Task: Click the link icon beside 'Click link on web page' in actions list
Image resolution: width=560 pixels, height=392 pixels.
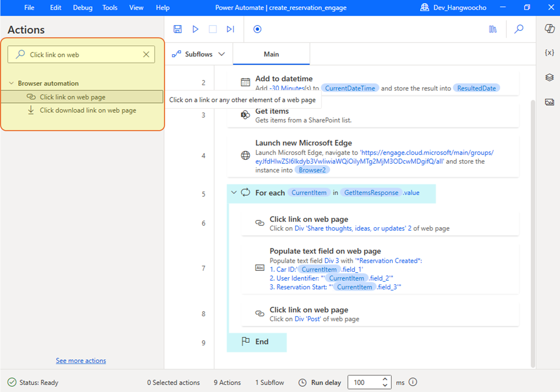Action: coord(31,97)
